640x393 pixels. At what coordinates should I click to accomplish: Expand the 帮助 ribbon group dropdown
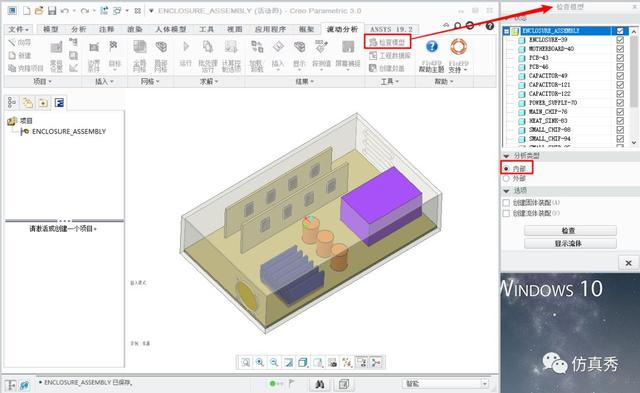(x=444, y=82)
